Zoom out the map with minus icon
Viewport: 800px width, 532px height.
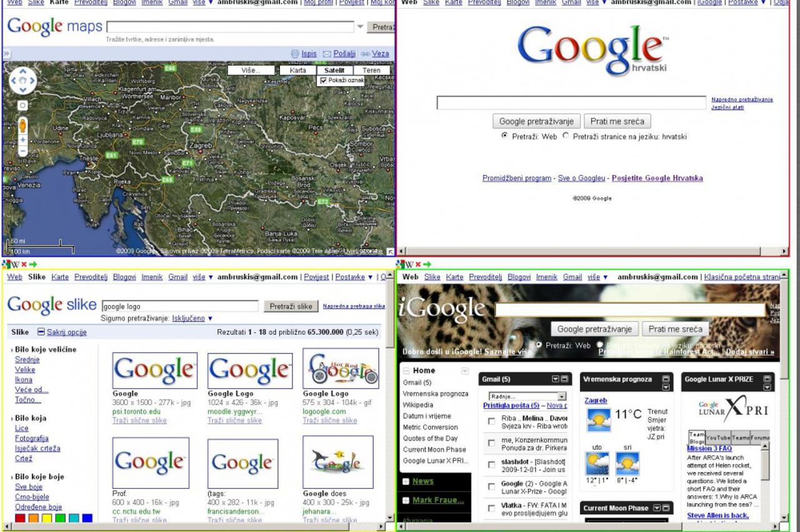(23, 151)
